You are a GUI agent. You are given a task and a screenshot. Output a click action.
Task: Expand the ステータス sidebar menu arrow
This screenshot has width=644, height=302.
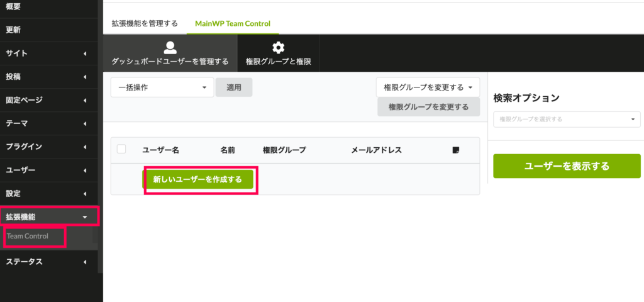coord(85,262)
